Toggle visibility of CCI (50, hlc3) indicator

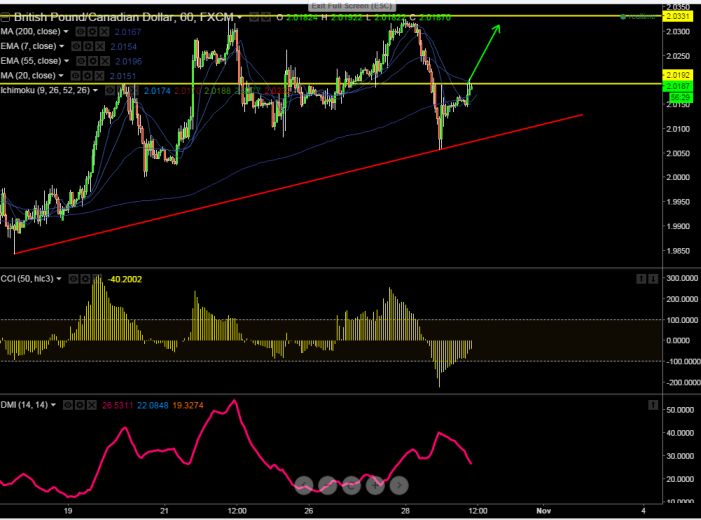pyautogui.click(x=73, y=279)
